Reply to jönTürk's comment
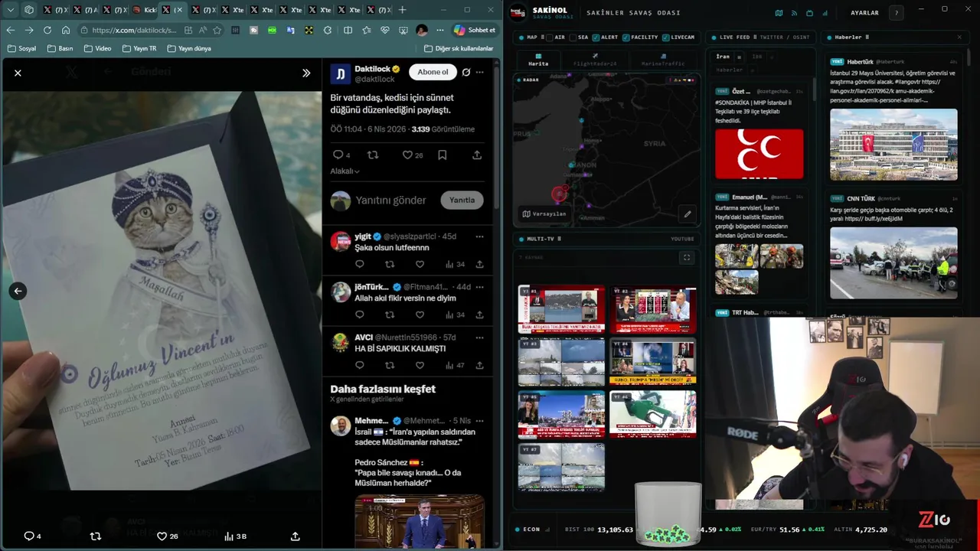980x551 pixels. (x=359, y=315)
